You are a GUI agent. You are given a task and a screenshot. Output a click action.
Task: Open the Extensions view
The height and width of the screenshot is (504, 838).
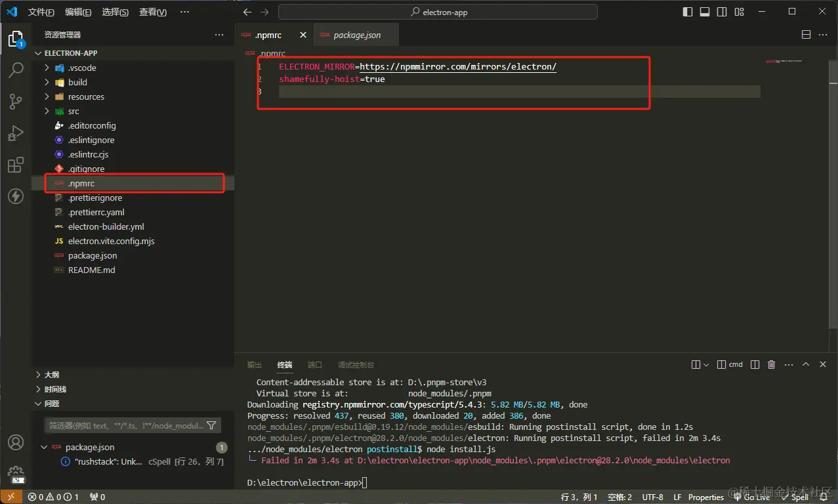click(x=16, y=165)
